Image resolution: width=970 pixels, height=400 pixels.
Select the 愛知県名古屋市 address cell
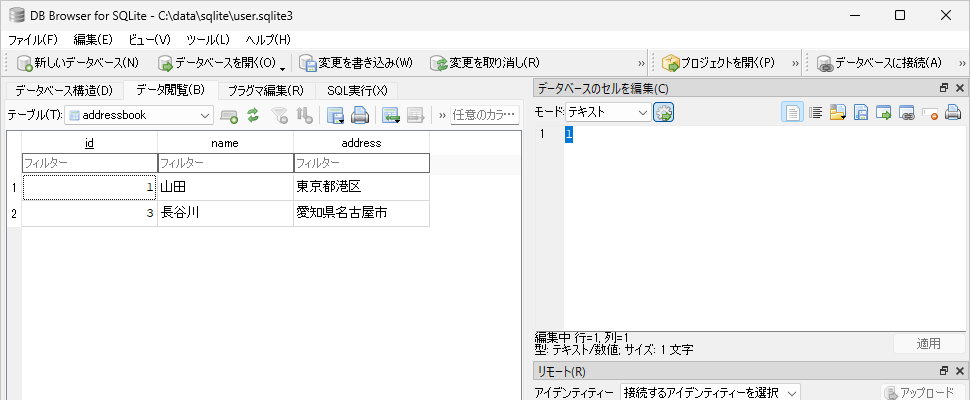[x=361, y=213]
